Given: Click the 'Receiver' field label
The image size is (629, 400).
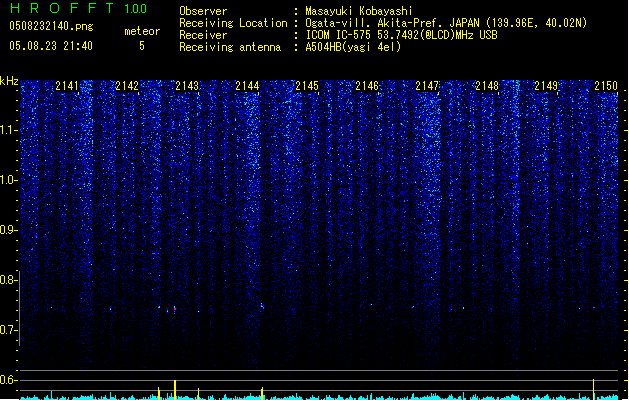Looking at the screenshot, I should 203,35.
